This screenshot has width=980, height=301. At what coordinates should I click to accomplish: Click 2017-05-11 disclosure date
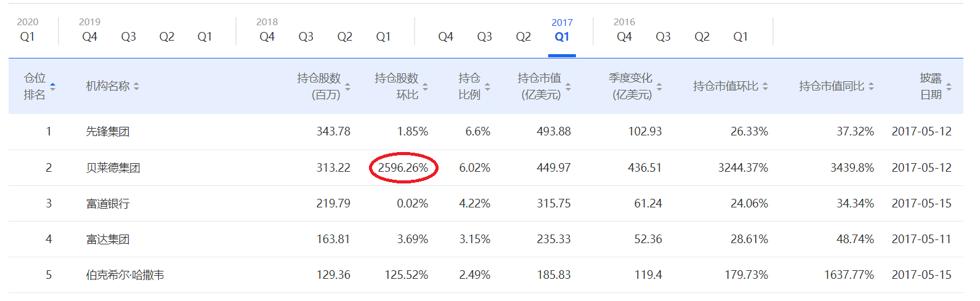(921, 239)
